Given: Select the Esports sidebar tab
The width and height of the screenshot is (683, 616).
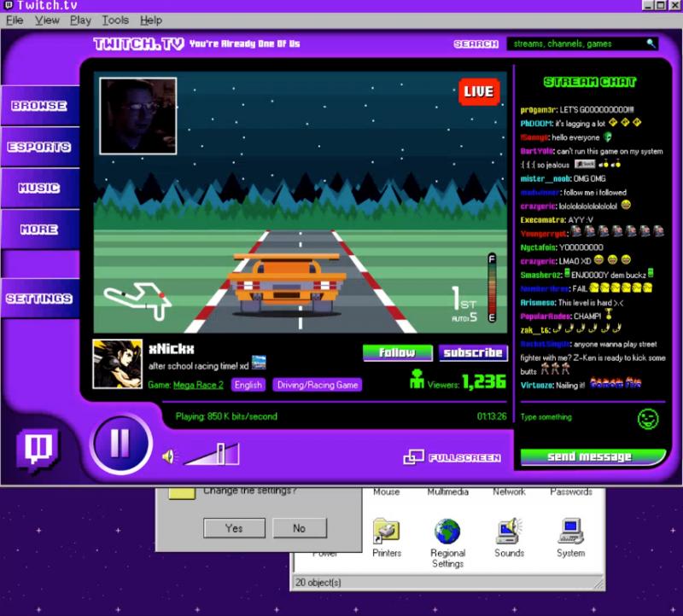Looking at the screenshot, I should [39, 147].
